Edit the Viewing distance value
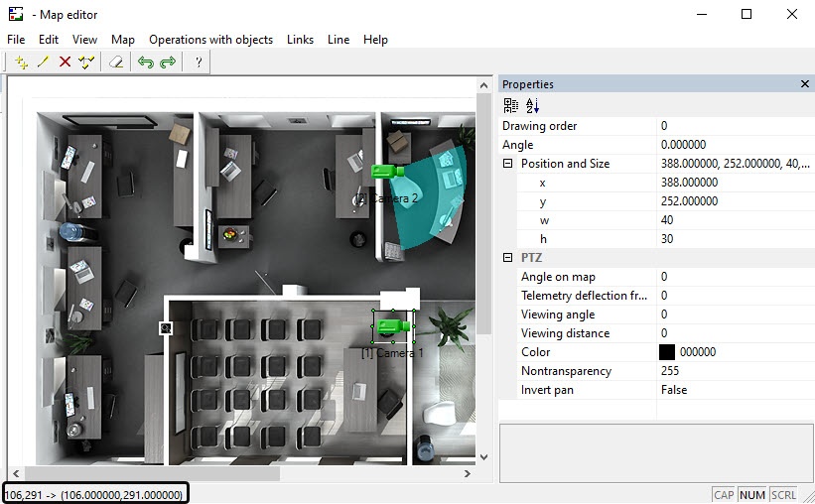This screenshot has height=504, width=815. click(x=736, y=333)
